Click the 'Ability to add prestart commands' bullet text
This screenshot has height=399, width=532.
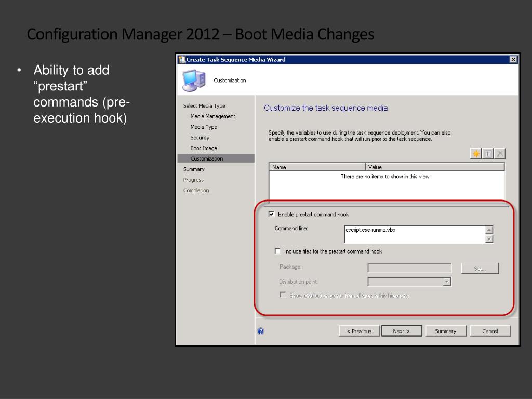82,94
